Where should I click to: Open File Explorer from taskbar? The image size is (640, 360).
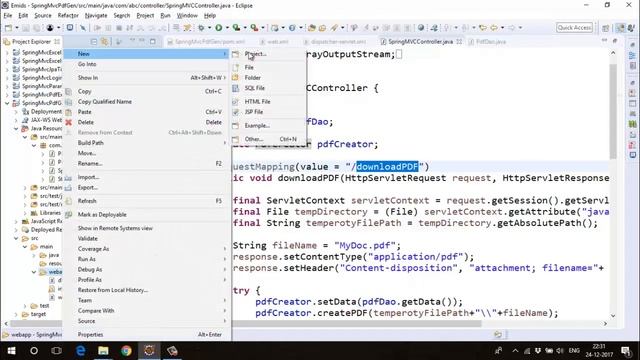pos(103,351)
